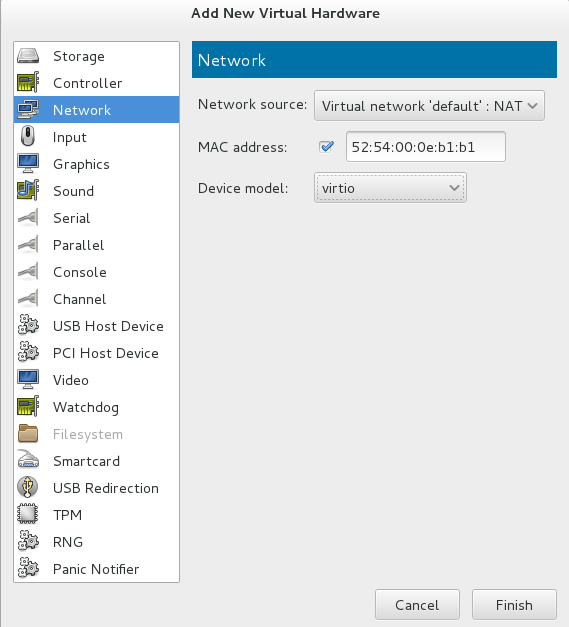The height and width of the screenshot is (627, 569).
Task: Click the Watchdog card icon
Action: coord(28,406)
